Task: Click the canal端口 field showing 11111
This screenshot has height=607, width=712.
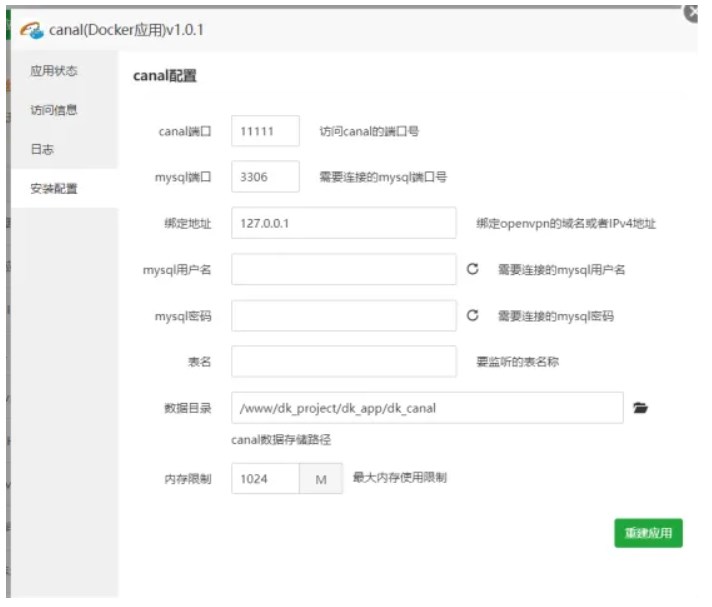Action: [x=265, y=131]
